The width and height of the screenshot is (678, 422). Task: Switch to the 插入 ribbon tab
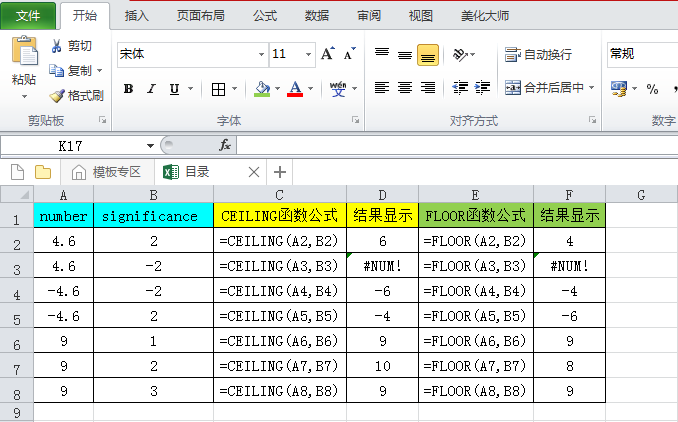tap(137, 16)
